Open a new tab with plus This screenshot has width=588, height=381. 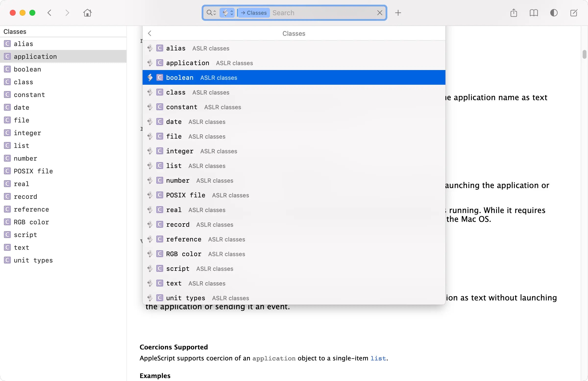coord(398,13)
